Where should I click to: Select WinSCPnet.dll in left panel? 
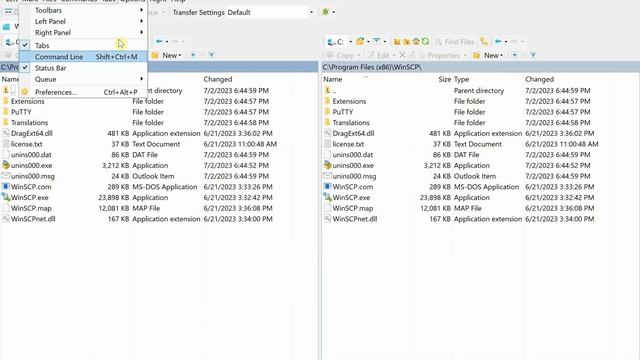pos(33,219)
